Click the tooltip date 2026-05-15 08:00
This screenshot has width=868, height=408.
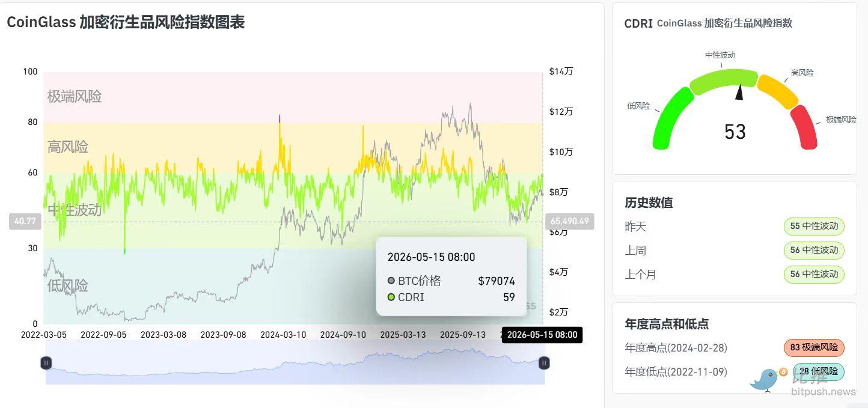point(431,257)
